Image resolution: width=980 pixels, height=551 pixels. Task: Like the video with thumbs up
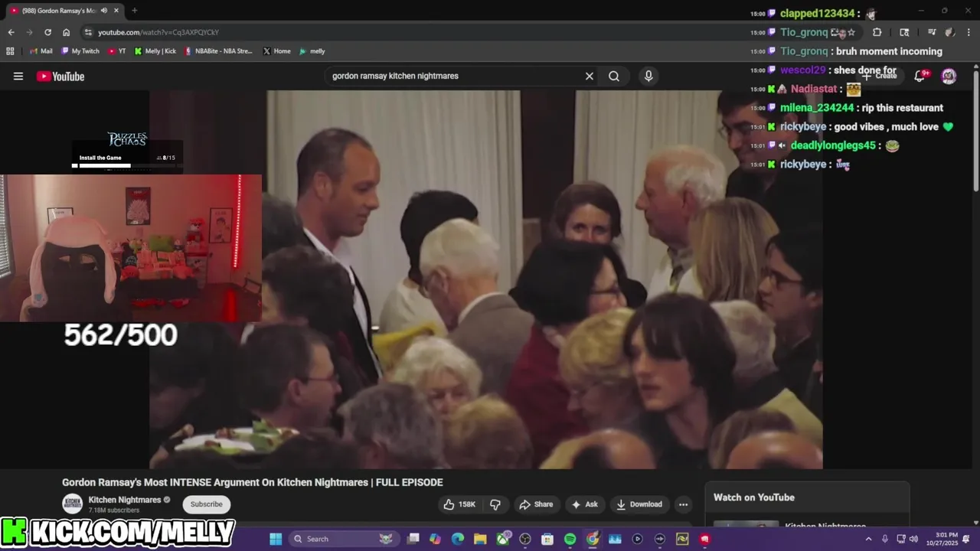tap(459, 504)
